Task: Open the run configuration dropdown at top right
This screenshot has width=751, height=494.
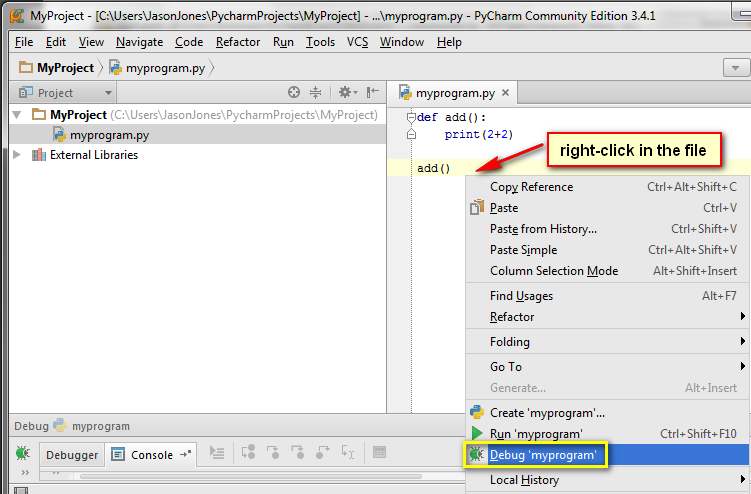Action: click(735, 68)
